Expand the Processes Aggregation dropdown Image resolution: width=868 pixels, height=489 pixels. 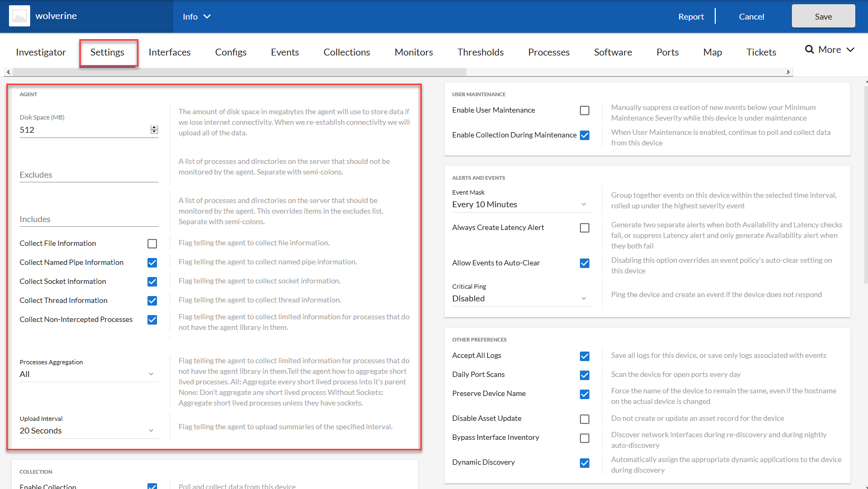pyautogui.click(x=88, y=374)
